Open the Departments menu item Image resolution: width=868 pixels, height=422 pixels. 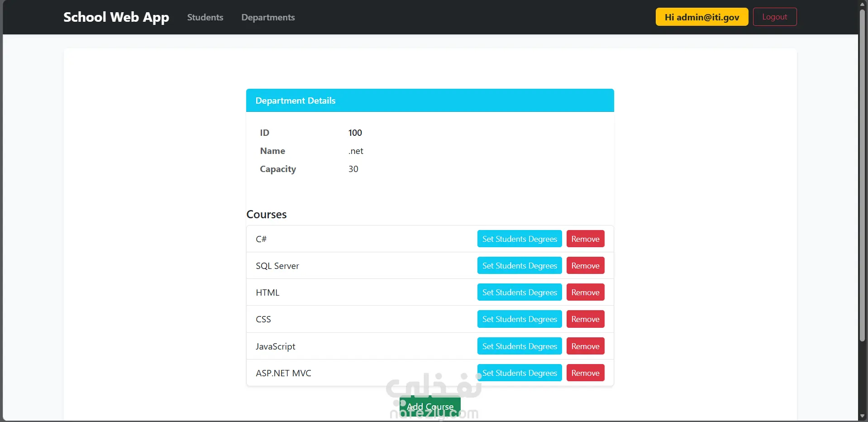point(268,17)
